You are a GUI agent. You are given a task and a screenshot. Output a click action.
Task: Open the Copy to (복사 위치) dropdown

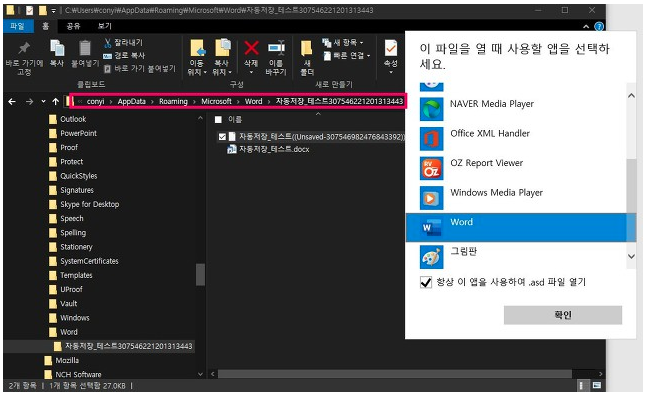[222, 72]
